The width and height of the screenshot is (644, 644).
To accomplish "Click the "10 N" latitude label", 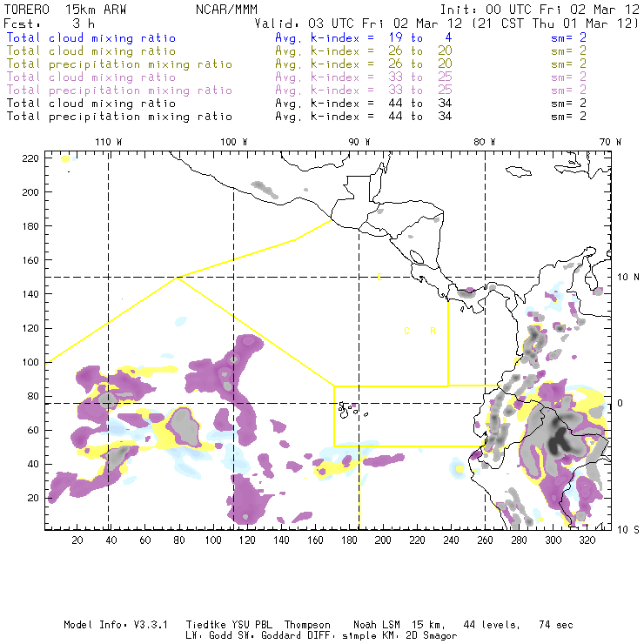I will coord(628,278).
